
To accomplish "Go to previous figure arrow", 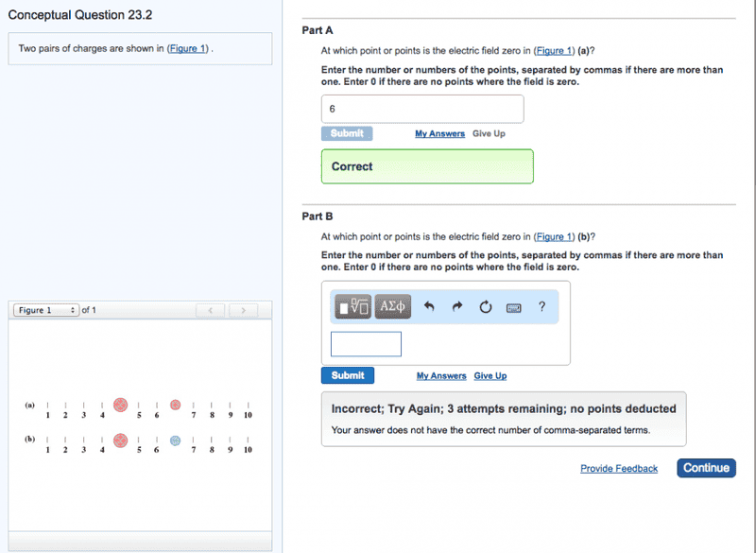I will point(211,310).
